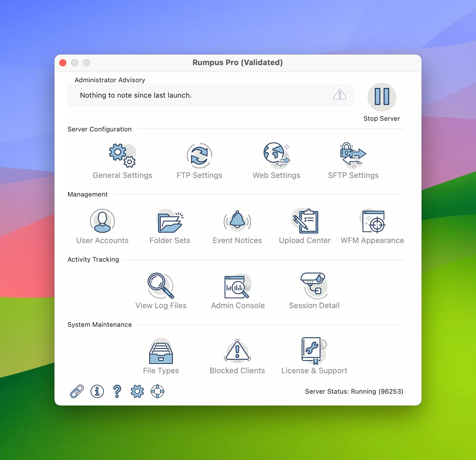Launch the Admin Console
476x460 pixels.
(x=237, y=286)
